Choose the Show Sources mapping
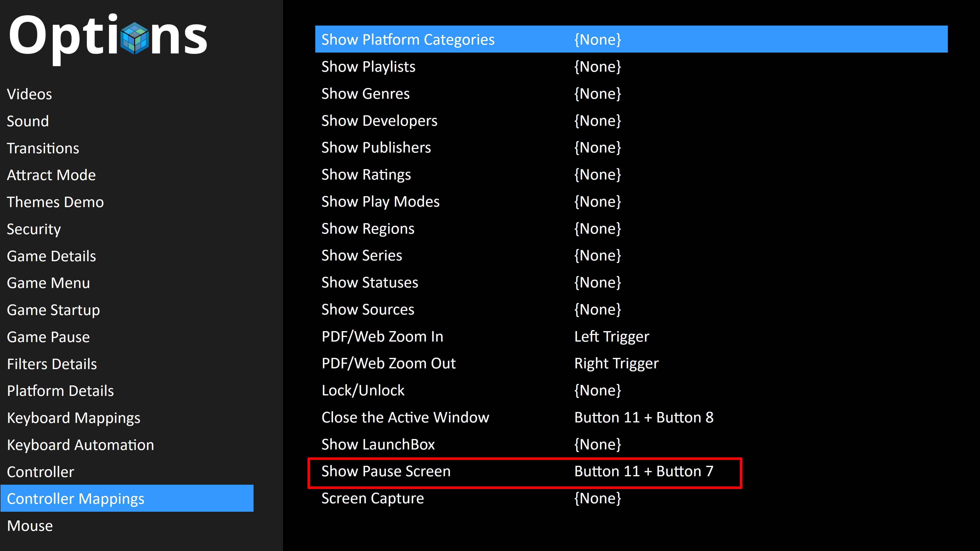 pos(631,309)
